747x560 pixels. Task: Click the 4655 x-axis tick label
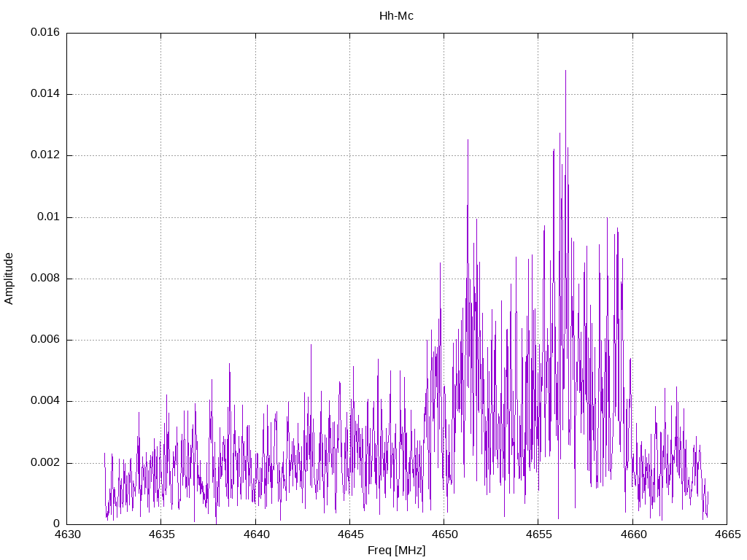click(x=538, y=533)
